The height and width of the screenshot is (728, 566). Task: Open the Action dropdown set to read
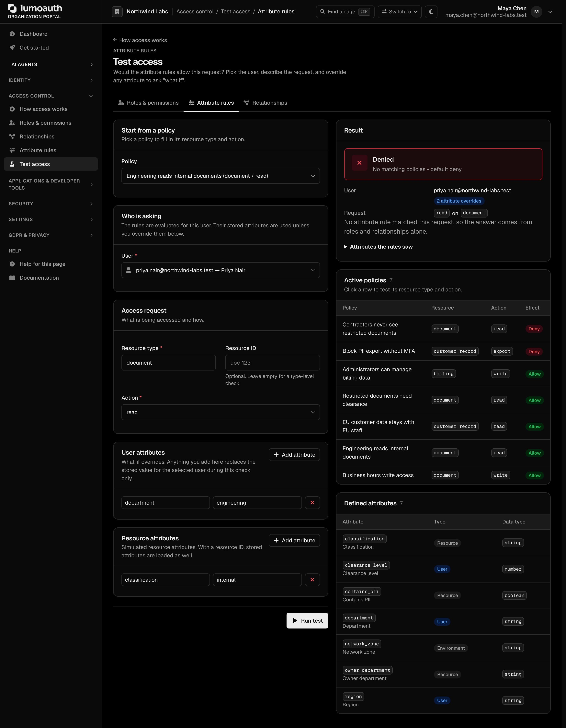(x=221, y=412)
